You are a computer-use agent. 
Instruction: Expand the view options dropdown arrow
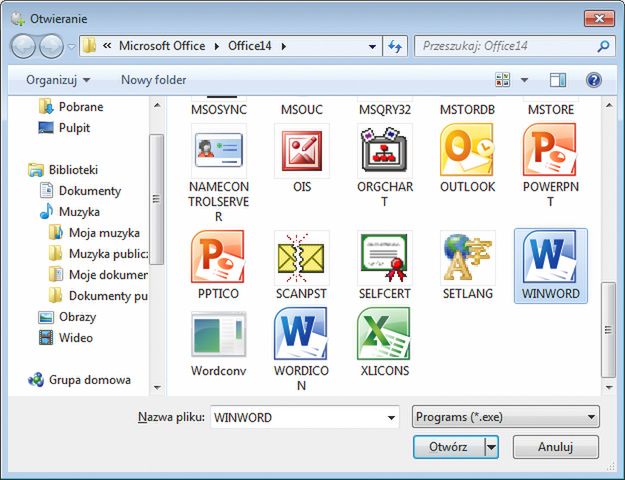coord(525,80)
